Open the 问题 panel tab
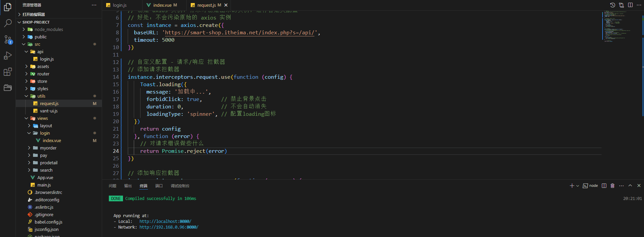Viewport: 644px width, 237px height. (x=113, y=186)
